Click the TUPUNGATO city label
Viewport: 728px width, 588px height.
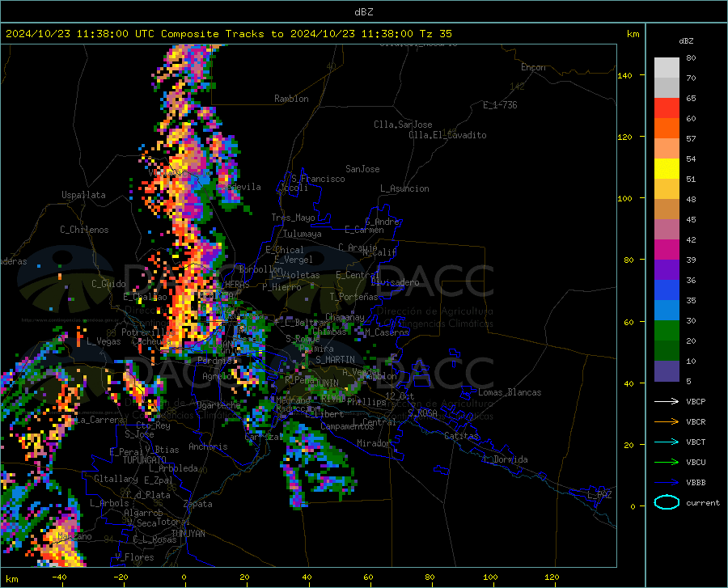coord(145,460)
